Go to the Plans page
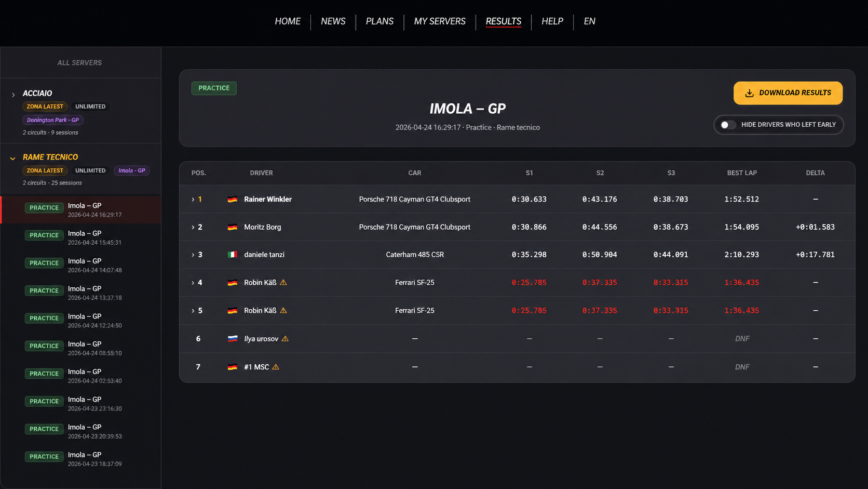This screenshot has height=489, width=868. click(x=379, y=21)
